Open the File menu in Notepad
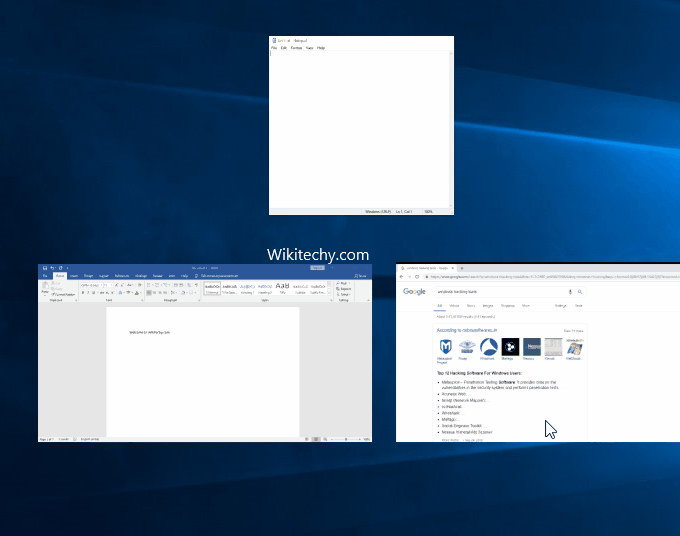680x536 pixels. (x=274, y=48)
